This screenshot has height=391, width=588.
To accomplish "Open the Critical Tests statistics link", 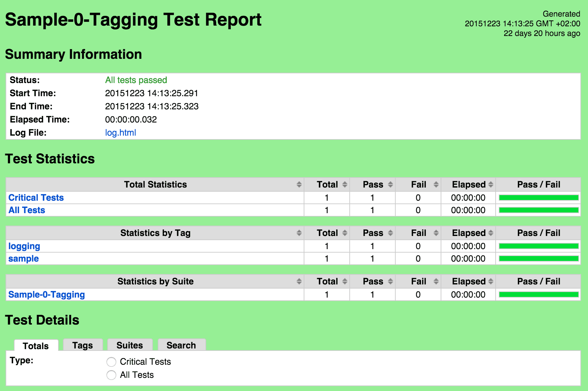I will pyautogui.click(x=36, y=198).
